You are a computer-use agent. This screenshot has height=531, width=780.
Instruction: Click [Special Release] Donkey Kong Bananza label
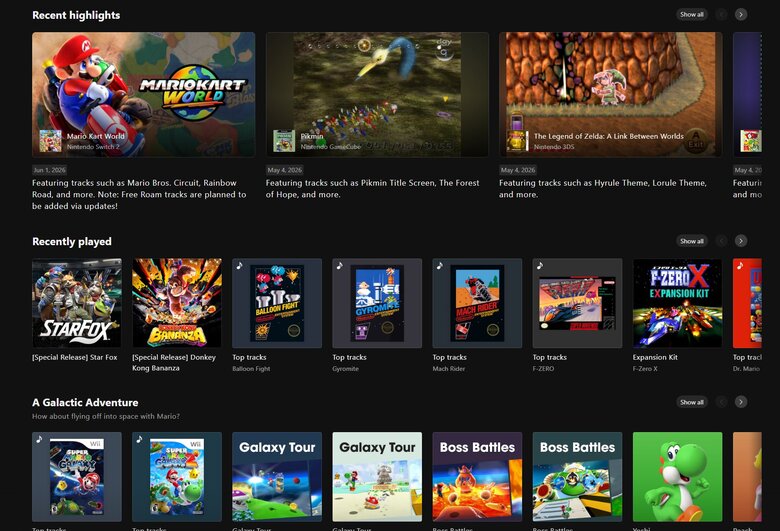pos(174,363)
